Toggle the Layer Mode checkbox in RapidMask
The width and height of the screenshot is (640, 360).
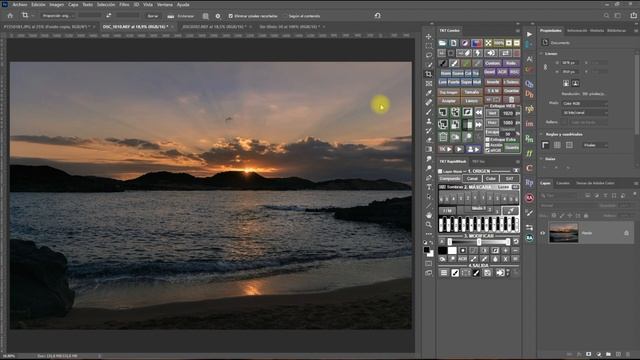440,171
